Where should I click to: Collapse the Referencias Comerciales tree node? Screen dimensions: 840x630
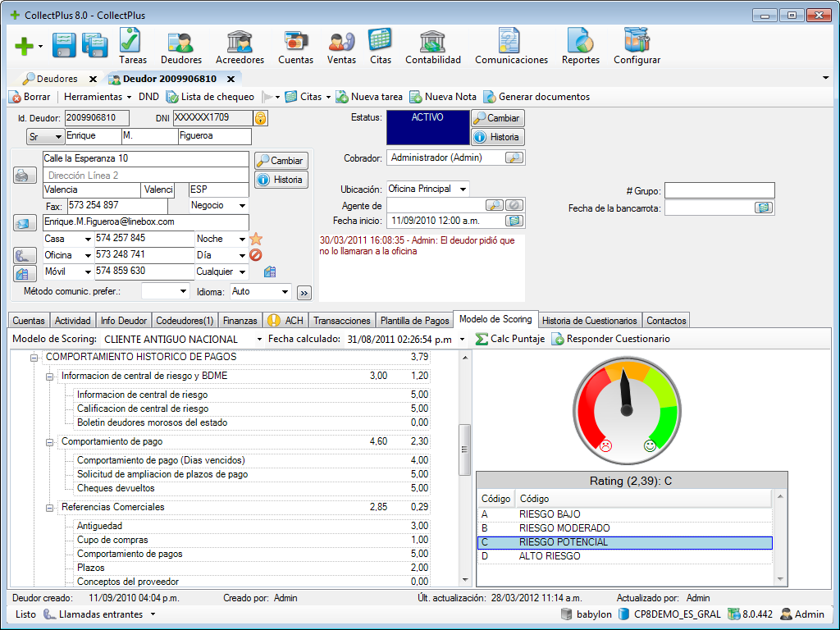tap(49, 508)
